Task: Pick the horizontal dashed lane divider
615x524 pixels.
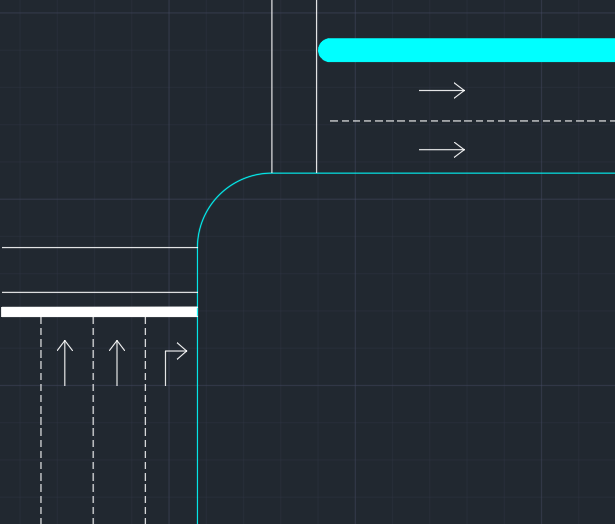Action: tap(470, 121)
